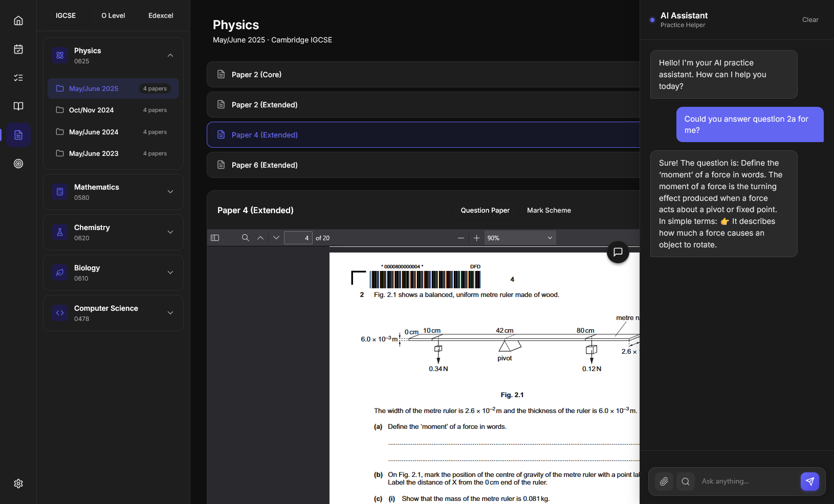
Task: Click the floating chat bubble button
Action: (x=618, y=252)
